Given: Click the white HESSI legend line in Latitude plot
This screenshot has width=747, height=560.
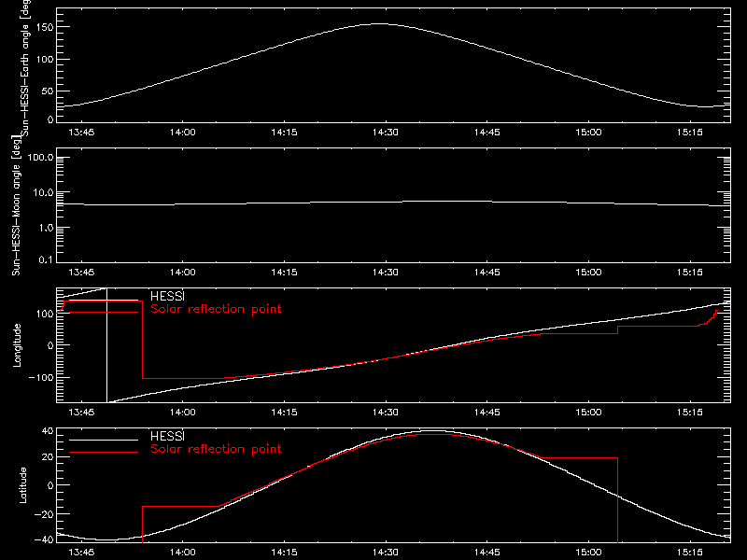Looking at the screenshot, I should (104, 440).
